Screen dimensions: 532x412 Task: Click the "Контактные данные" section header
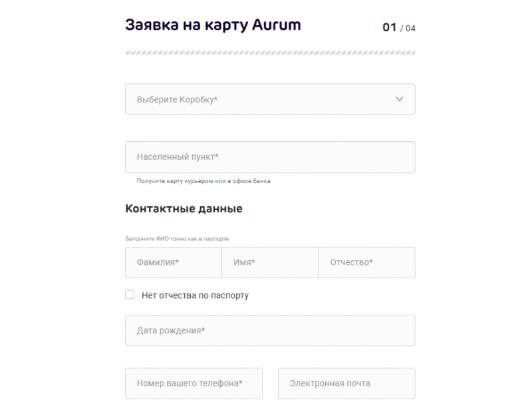click(x=184, y=208)
